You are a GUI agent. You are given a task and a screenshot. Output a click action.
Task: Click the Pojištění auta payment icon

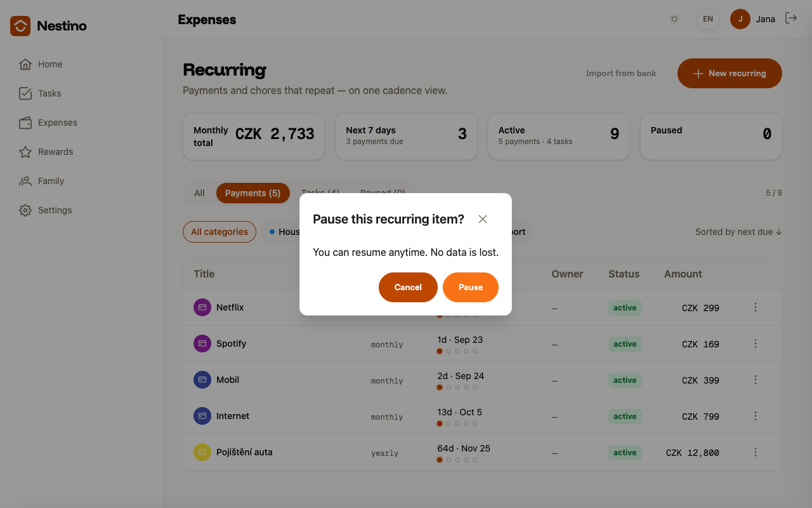click(202, 452)
